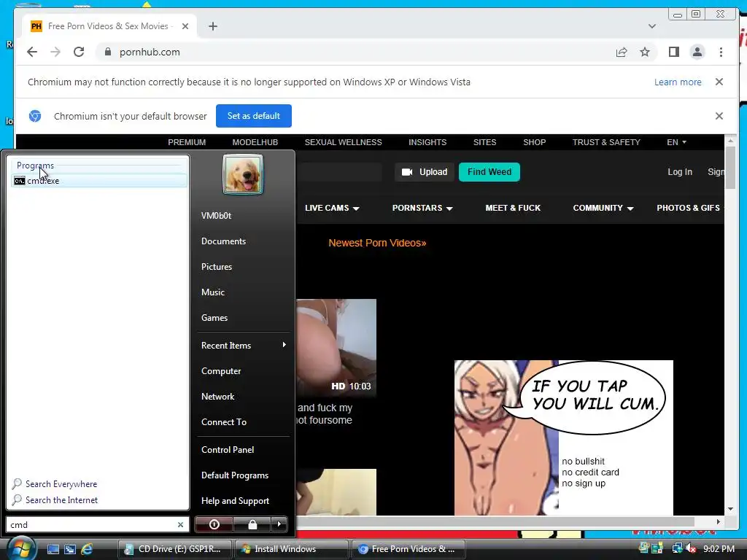Screen dimensions: 747x560
Task: Lock the computer from the Start menu
Action: [252, 524]
